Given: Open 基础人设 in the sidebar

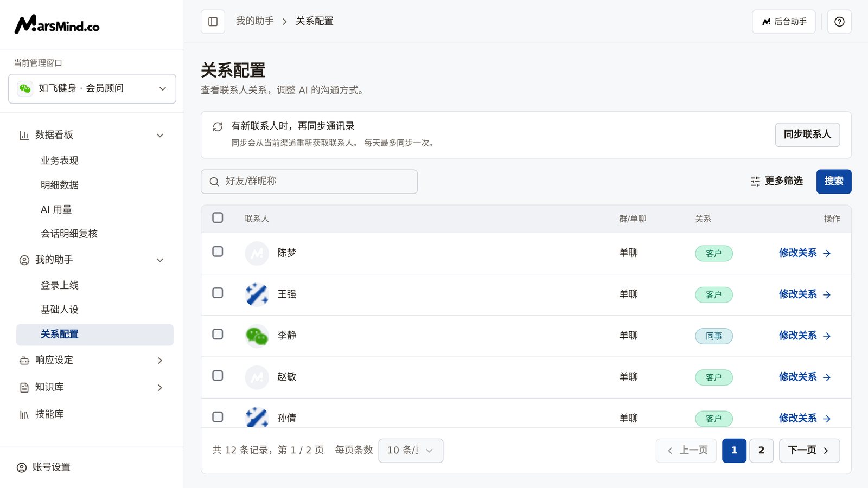Looking at the screenshot, I should click(60, 310).
